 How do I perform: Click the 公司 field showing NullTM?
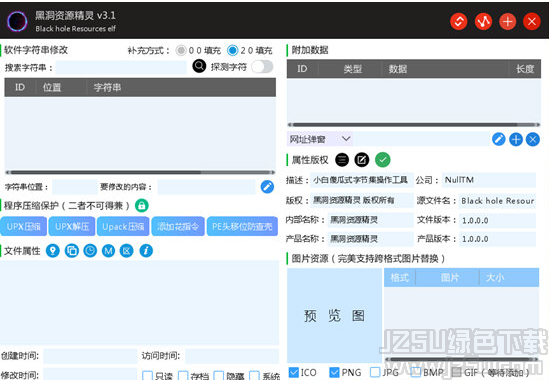pyautogui.click(x=489, y=180)
